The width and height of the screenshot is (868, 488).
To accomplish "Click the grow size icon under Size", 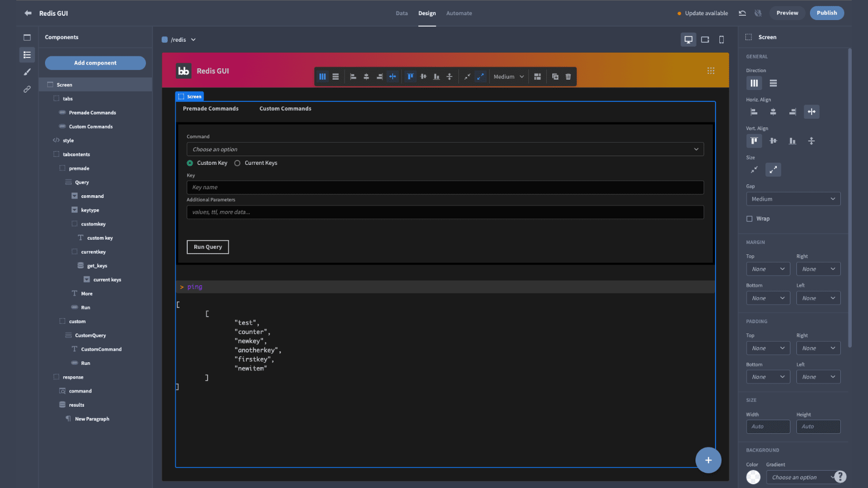I will [773, 170].
